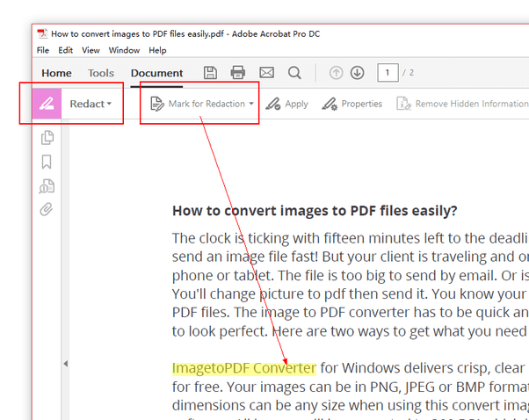The image size is (529, 420).
Task: Open the File menu
Action: [43, 50]
